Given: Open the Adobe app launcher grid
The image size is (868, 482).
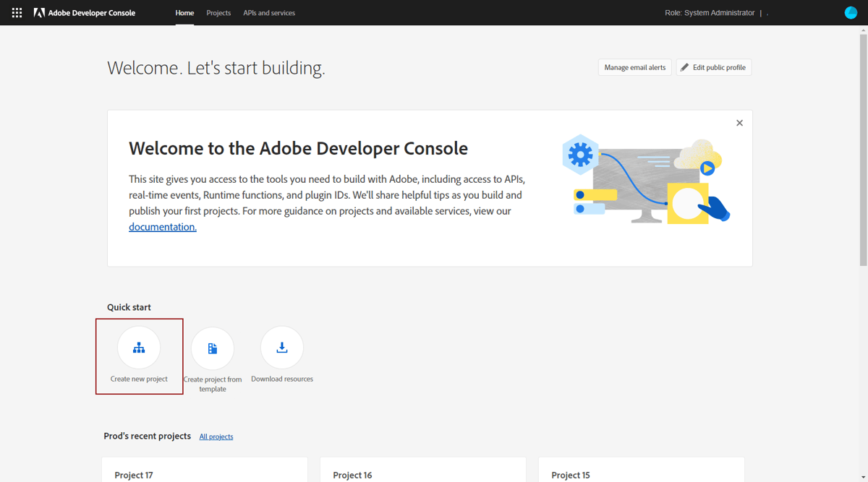Looking at the screenshot, I should 16,12.
